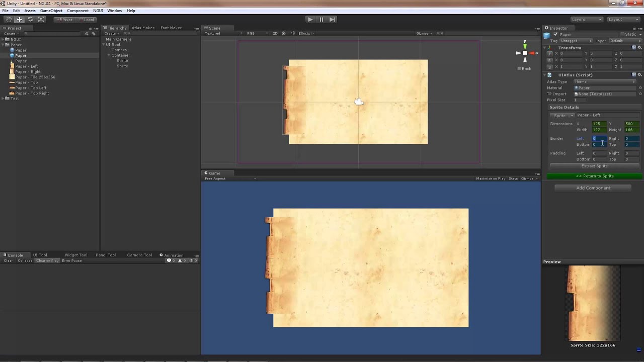Open the Tag Untagged dropdown

(576, 41)
